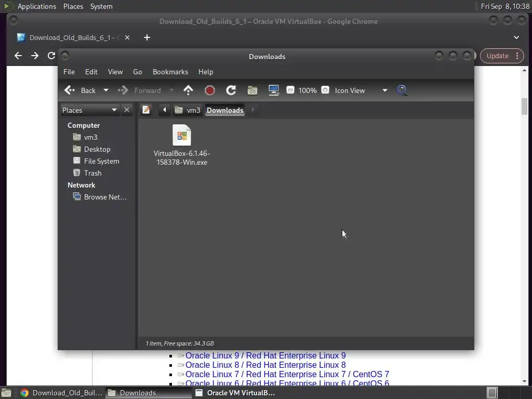This screenshot has height=399, width=532.
Task: Open the Computer toolbar icon
Action: (274, 90)
